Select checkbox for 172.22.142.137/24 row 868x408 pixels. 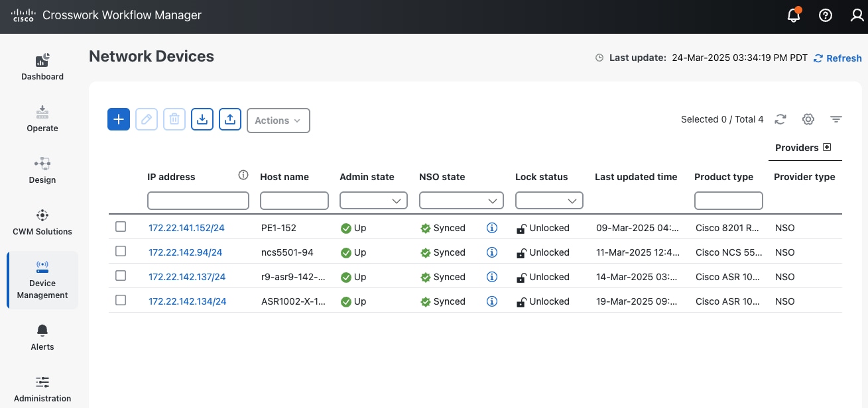(121, 276)
